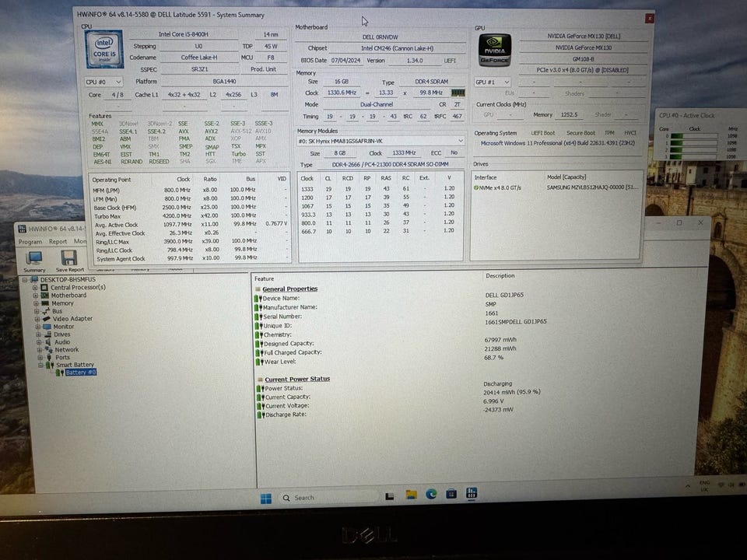Click the NVIDIA GeForce logo
This screenshot has height=560, width=747.
click(495, 50)
